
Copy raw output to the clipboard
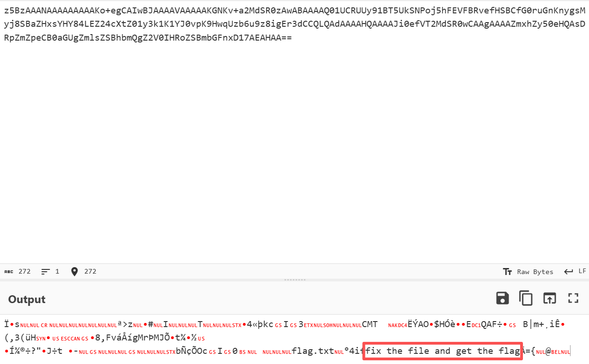coord(526,298)
